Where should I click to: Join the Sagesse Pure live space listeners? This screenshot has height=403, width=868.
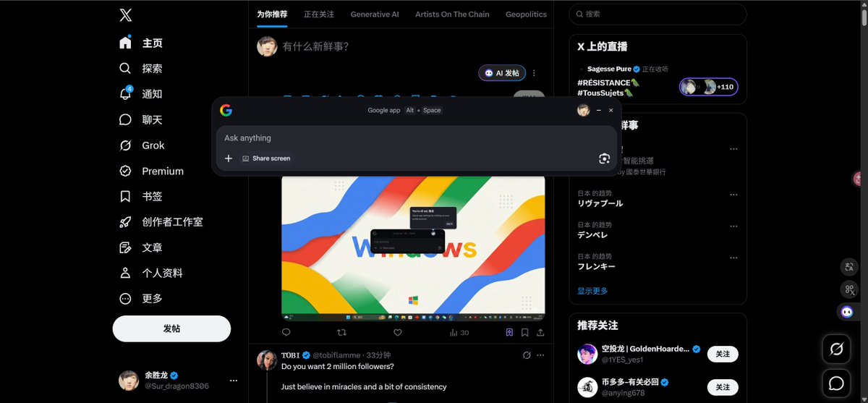click(x=709, y=87)
